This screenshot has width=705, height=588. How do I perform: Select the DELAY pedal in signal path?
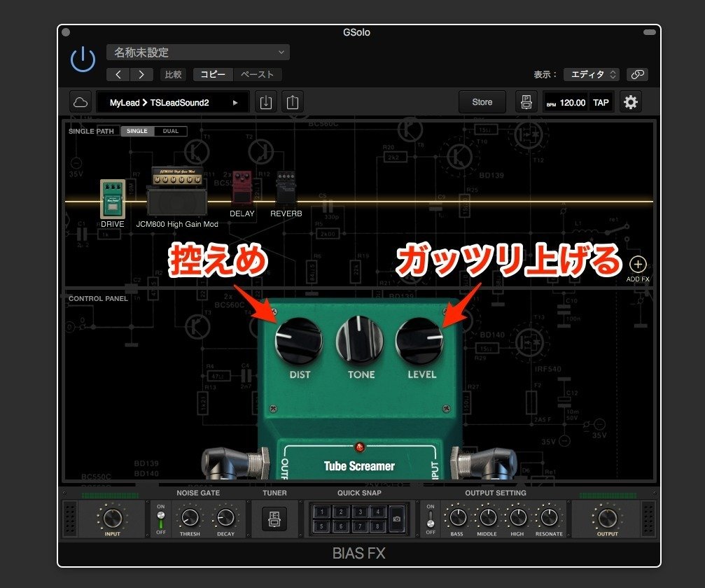pos(242,188)
